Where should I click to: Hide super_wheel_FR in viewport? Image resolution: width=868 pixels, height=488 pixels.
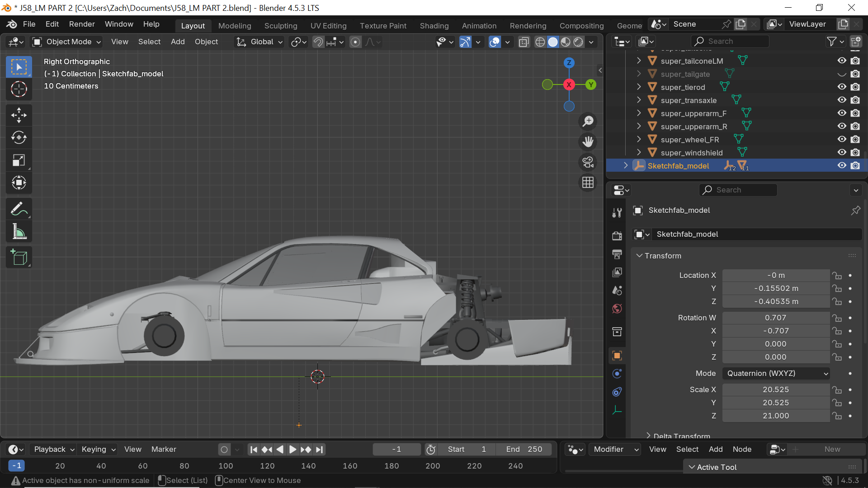pos(841,140)
